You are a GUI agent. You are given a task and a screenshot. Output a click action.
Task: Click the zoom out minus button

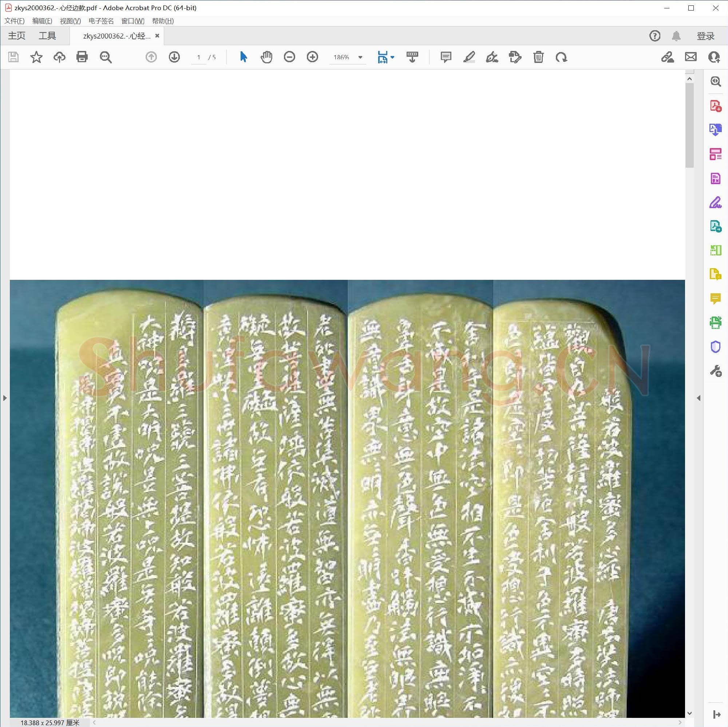tap(289, 57)
